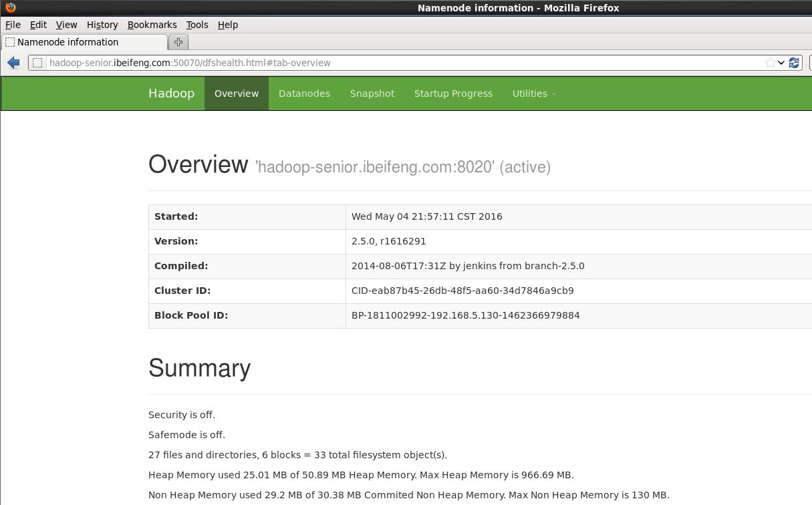Switch to the Datanodes tab
This screenshot has width=812, height=505.
pos(304,94)
